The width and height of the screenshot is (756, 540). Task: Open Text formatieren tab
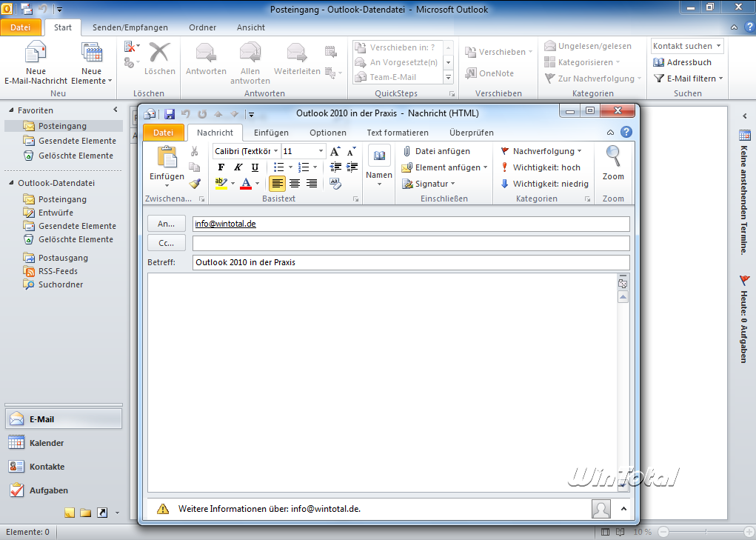pos(398,133)
